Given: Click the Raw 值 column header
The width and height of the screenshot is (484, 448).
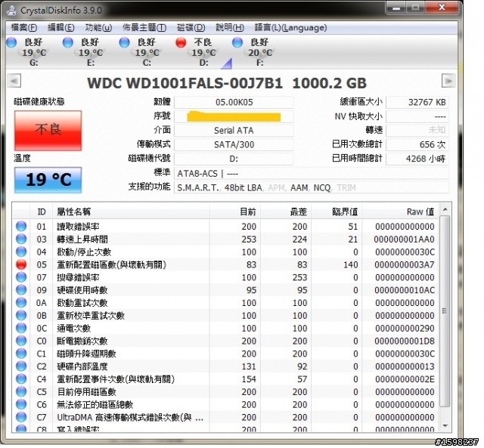Looking at the screenshot, I should (400, 212).
